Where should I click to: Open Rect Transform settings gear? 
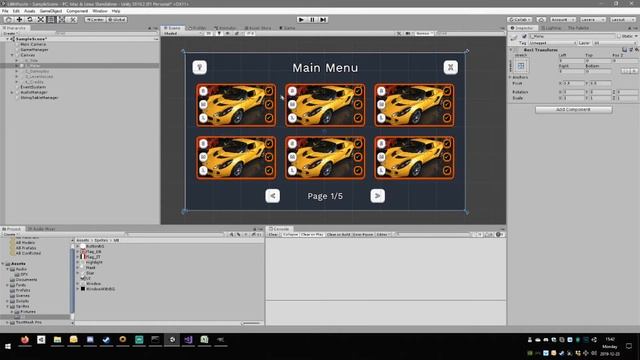[x=636, y=49]
